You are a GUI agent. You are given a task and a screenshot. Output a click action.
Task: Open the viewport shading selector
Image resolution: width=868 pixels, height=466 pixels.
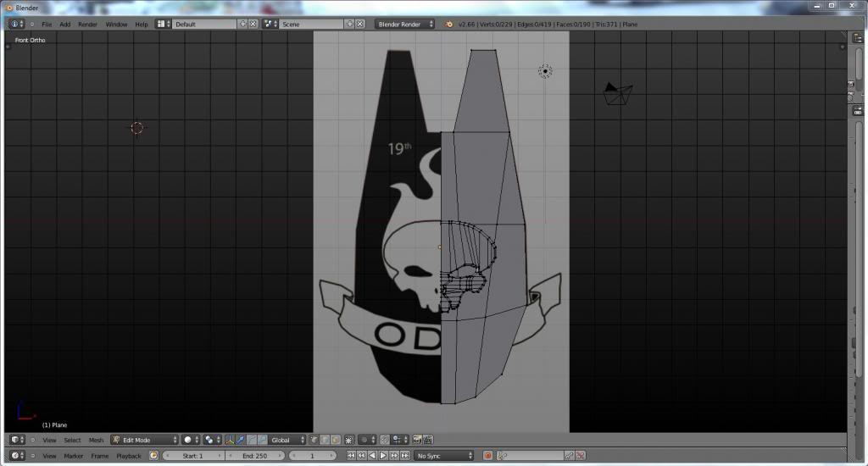[x=191, y=440]
